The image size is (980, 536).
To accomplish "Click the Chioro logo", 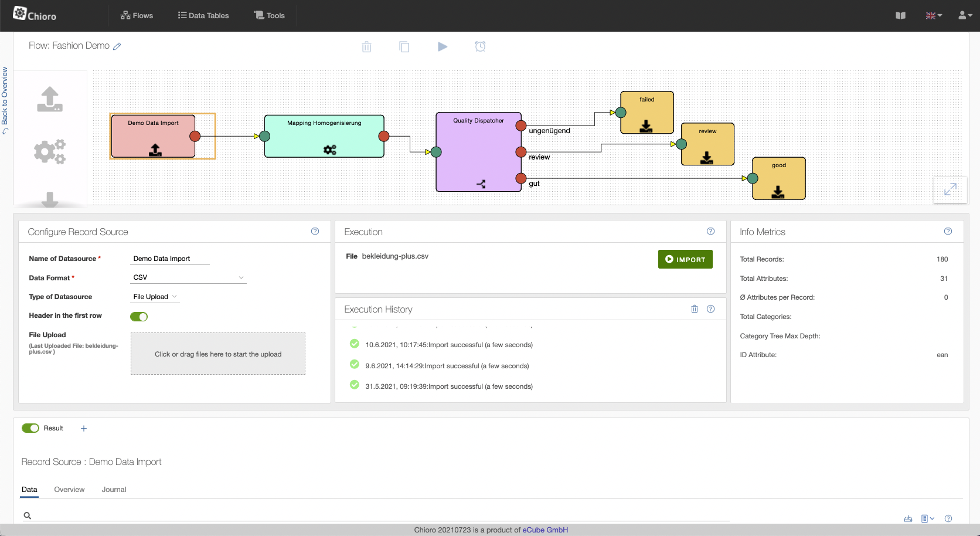I will [x=35, y=14].
